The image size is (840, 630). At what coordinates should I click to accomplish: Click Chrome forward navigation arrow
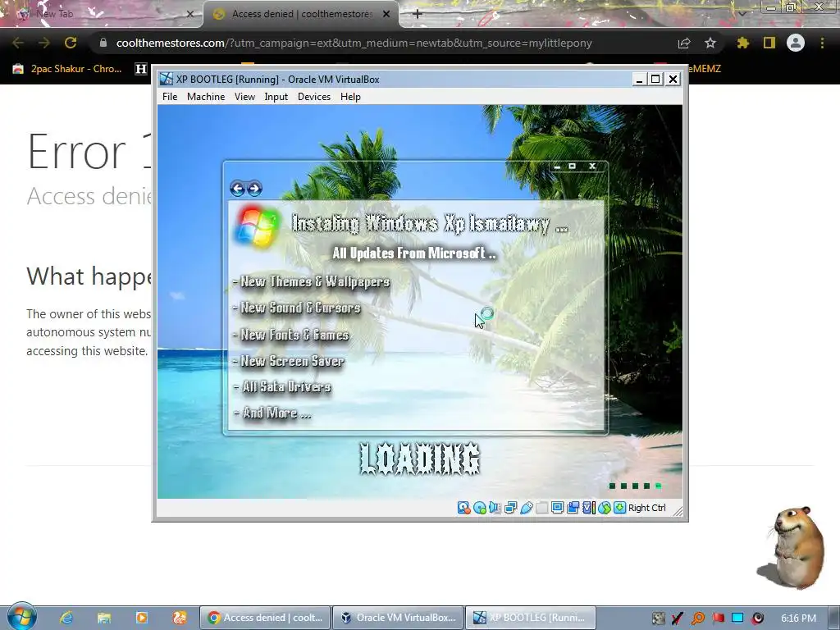click(x=44, y=43)
